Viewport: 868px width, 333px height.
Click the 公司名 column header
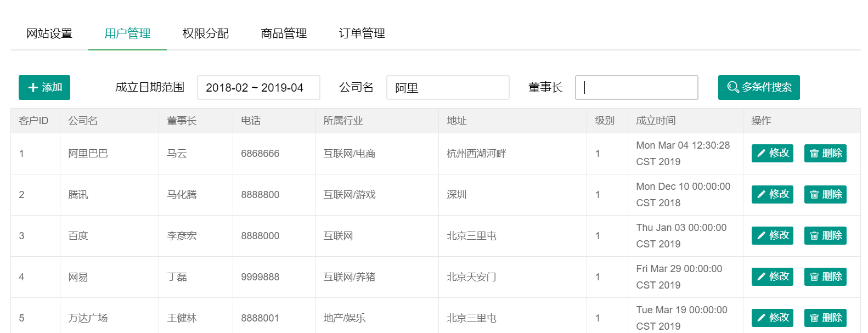tap(110, 121)
